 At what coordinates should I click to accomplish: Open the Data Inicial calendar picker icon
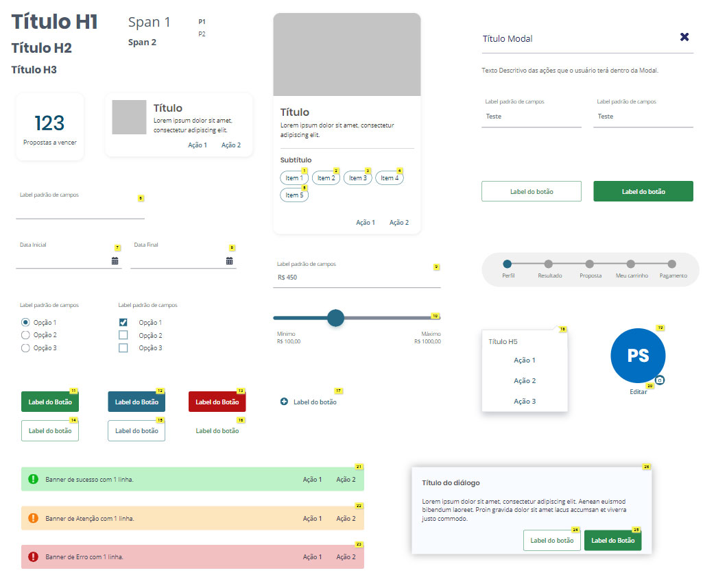point(115,261)
